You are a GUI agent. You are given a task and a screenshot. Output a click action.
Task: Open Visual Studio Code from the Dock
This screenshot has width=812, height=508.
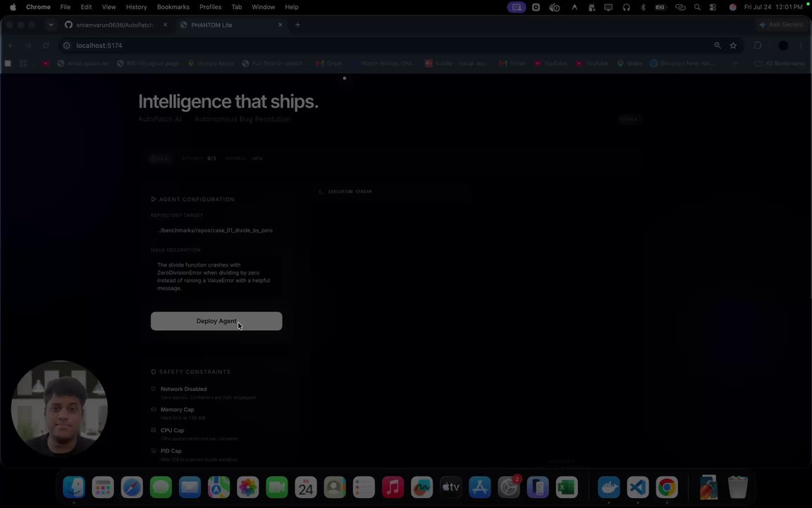(x=638, y=488)
